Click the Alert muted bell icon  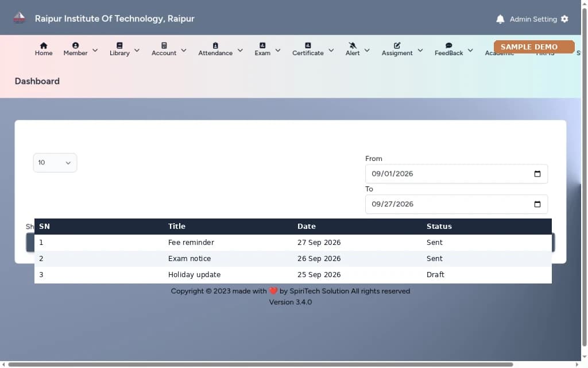pyautogui.click(x=353, y=45)
